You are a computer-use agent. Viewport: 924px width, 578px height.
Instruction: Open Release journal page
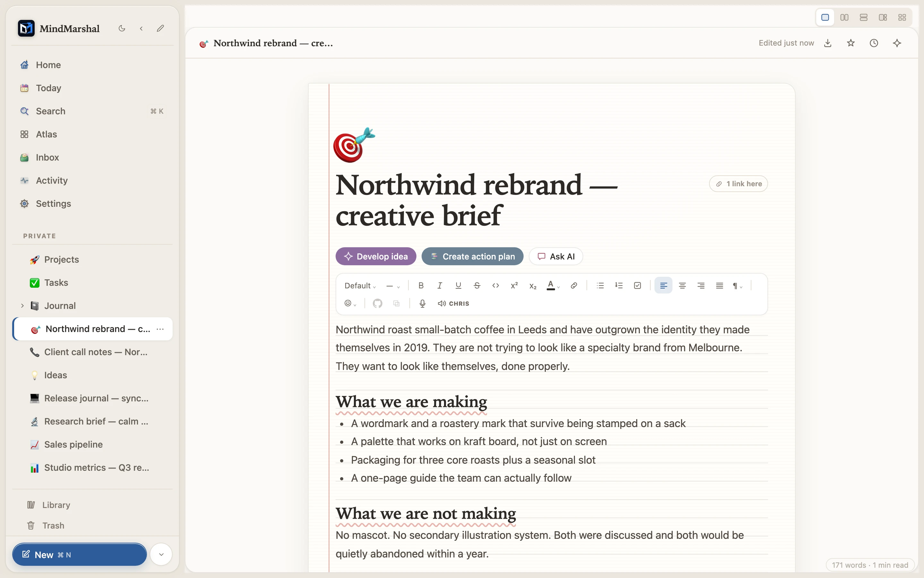click(x=92, y=398)
